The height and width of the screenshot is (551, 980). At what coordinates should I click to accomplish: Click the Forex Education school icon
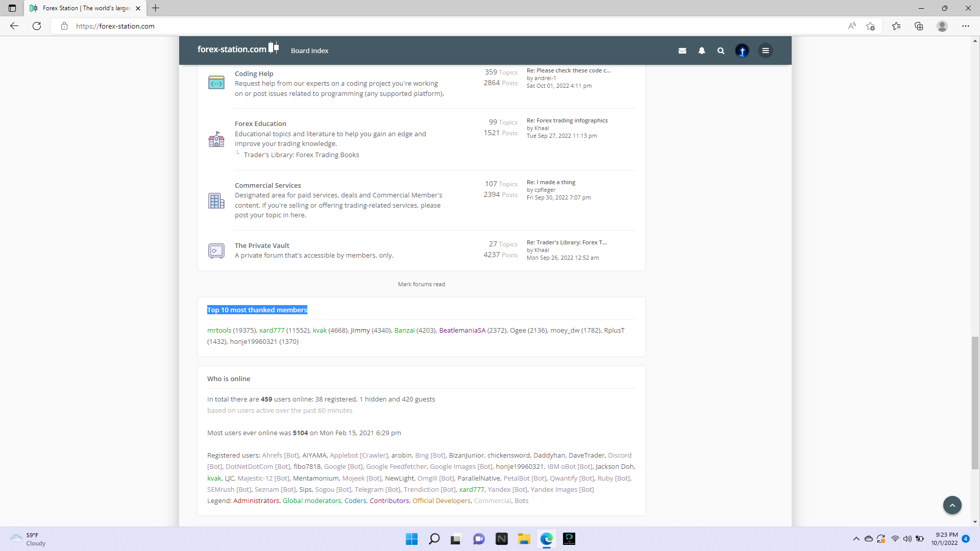[x=216, y=139]
